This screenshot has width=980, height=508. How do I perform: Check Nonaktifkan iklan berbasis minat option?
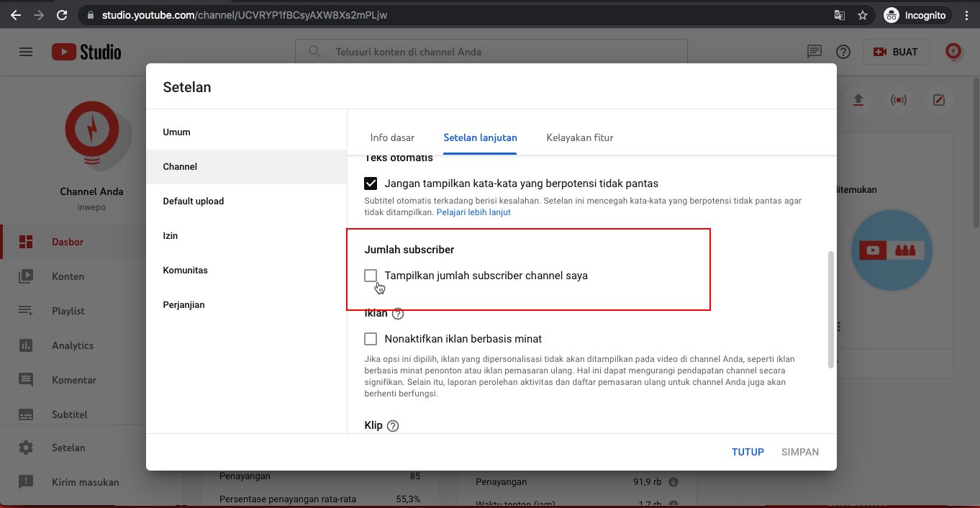pyautogui.click(x=371, y=339)
